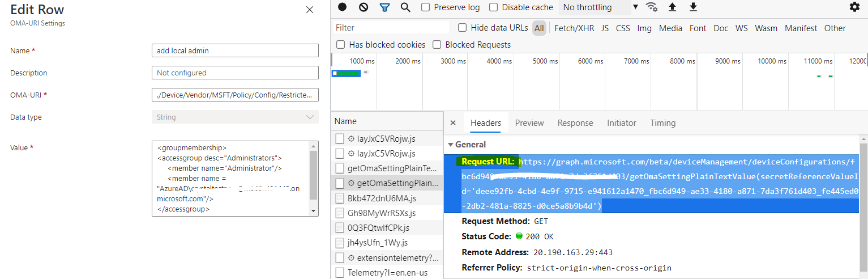Viewport: 868px width, 279px height.
Task: Filter requests by Font
Action: point(698,28)
